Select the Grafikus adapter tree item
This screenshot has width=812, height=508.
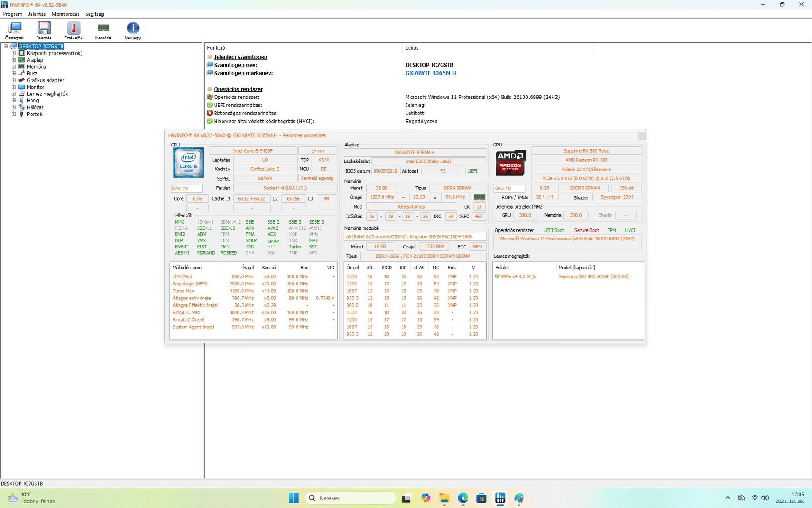pos(46,80)
